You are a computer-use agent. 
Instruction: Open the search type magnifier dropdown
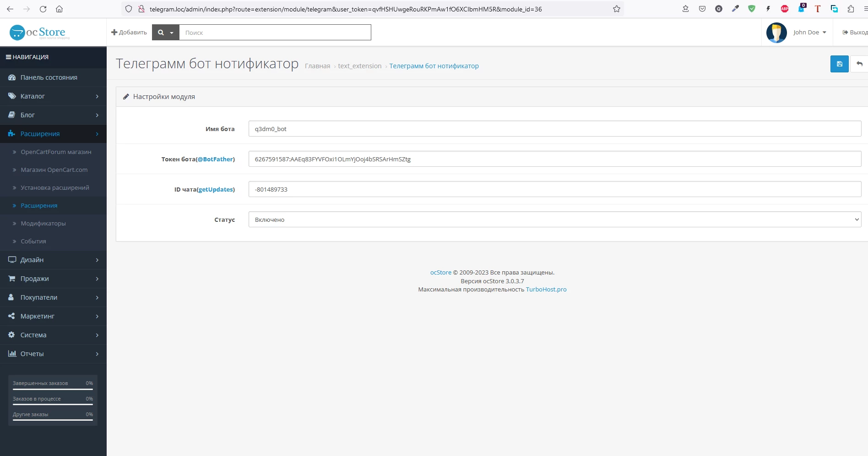tap(165, 33)
